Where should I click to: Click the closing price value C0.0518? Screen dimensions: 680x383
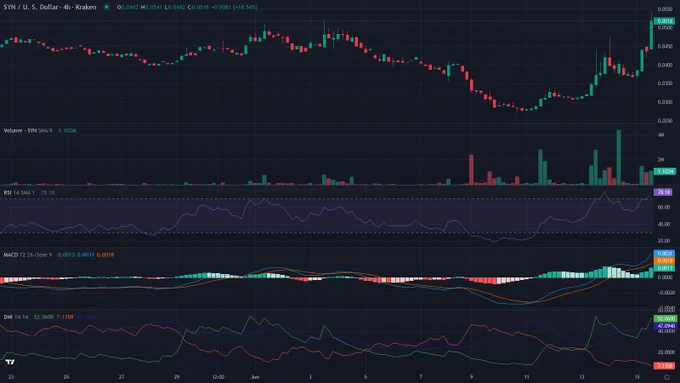coord(198,7)
